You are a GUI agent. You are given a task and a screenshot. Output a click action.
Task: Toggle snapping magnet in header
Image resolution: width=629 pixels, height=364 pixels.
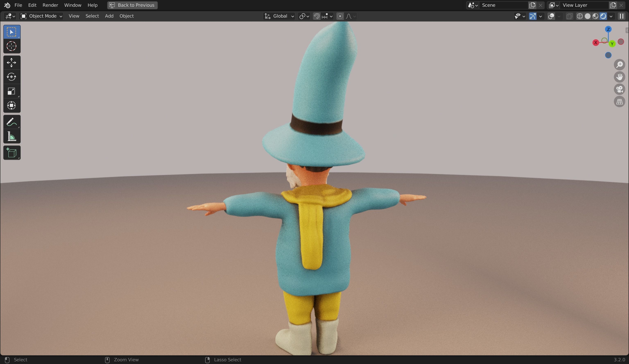[317, 16]
